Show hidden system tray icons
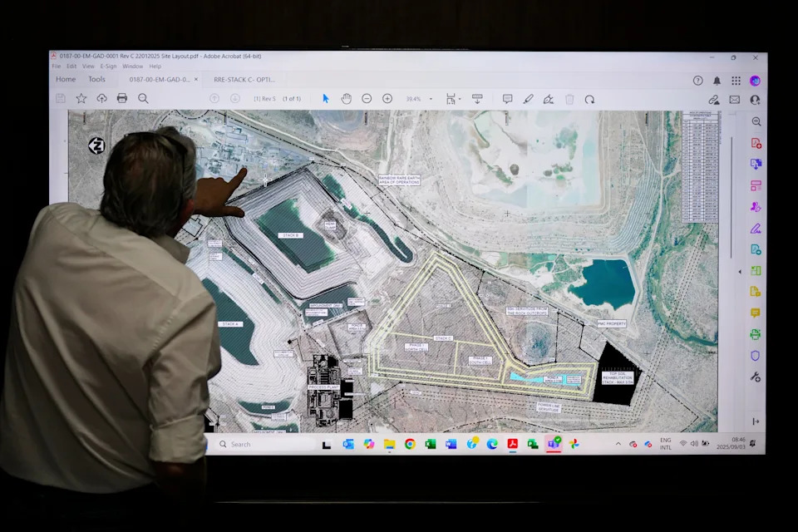Image resolution: width=798 pixels, height=532 pixels. pos(618,444)
